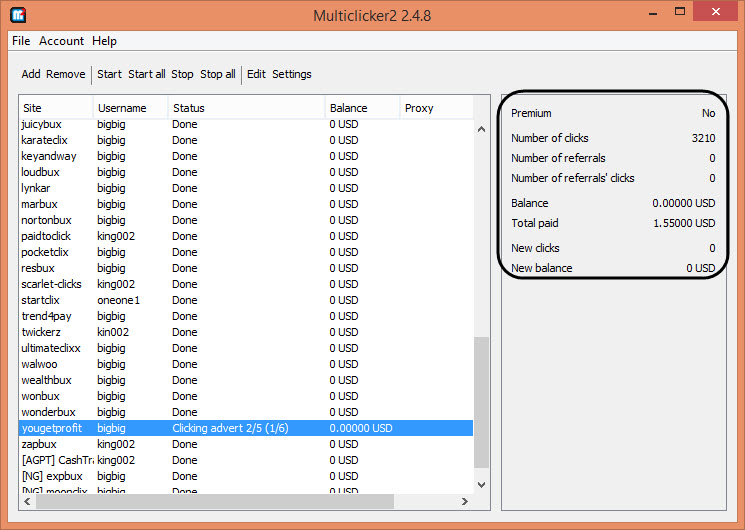Sort by the Proxy column header
Screen dimensions: 745x530
point(437,108)
